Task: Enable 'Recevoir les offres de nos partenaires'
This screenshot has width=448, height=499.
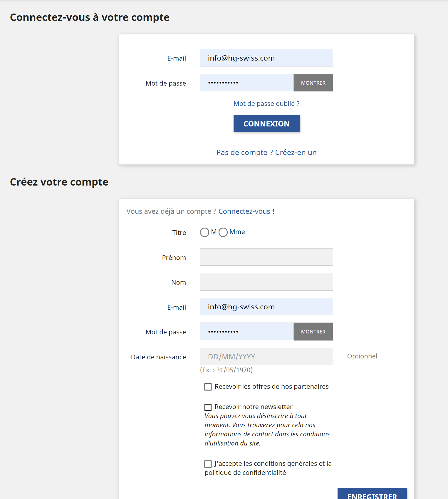Action: tap(208, 387)
